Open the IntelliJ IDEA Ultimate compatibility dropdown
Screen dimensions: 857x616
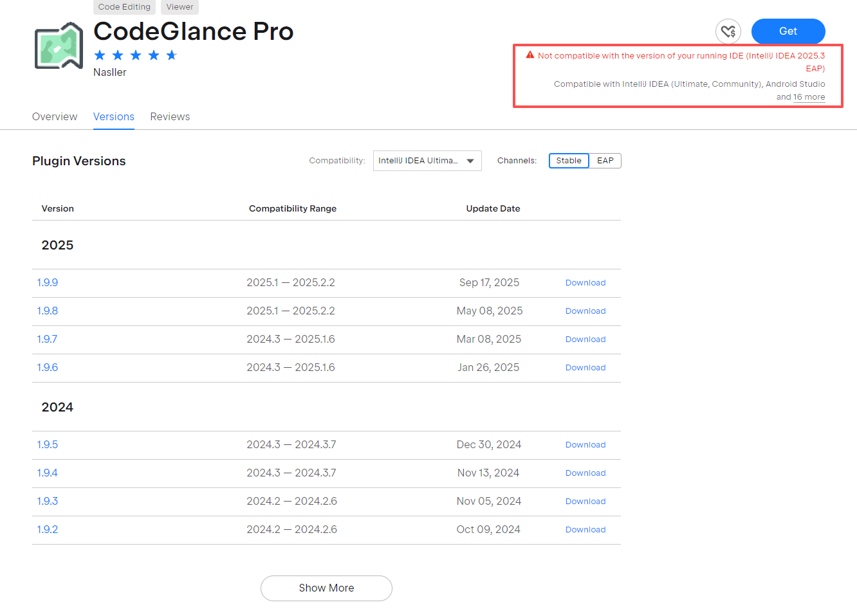click(x=427, y=161)
